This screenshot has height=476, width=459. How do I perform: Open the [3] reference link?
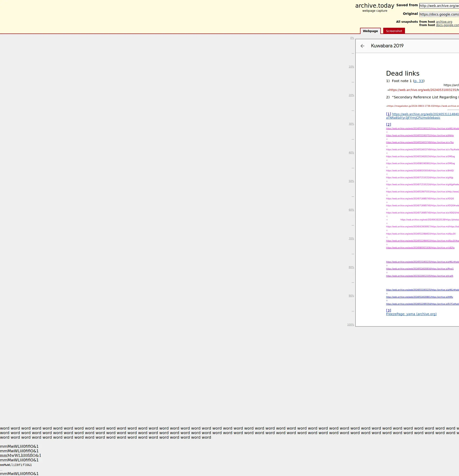point(388,310)
